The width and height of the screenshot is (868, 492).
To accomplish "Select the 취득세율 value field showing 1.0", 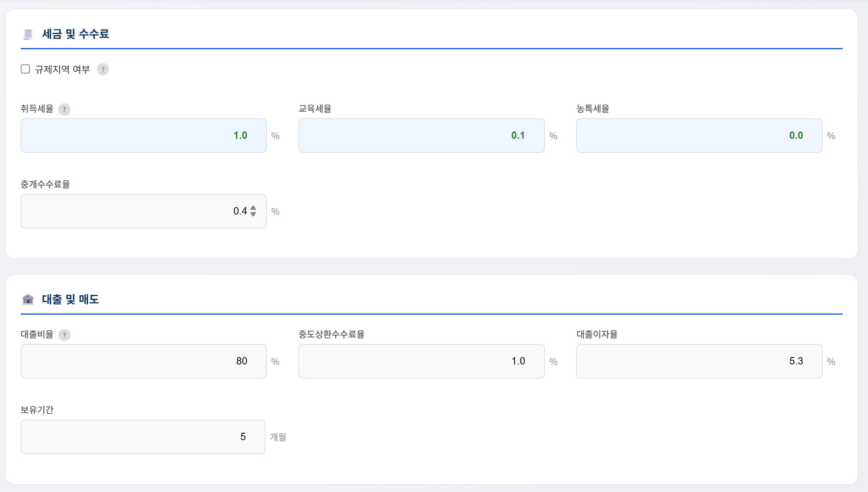I will point(143,135).
